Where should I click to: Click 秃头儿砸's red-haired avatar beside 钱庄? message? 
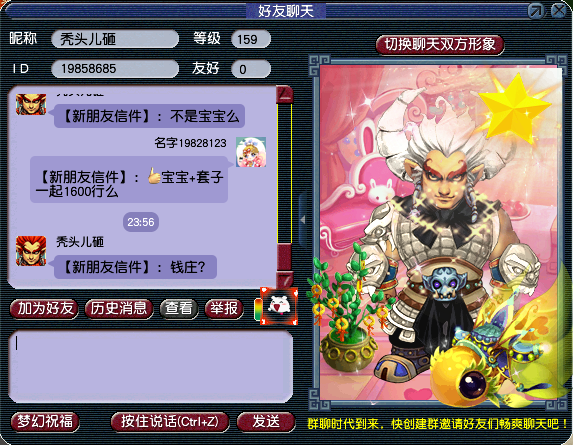pyautogui.click(x=31, y=251)
